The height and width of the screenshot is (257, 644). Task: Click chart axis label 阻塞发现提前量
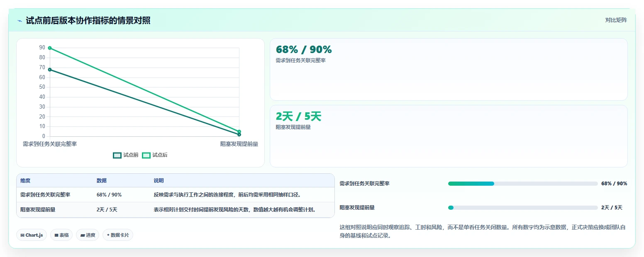239,144
